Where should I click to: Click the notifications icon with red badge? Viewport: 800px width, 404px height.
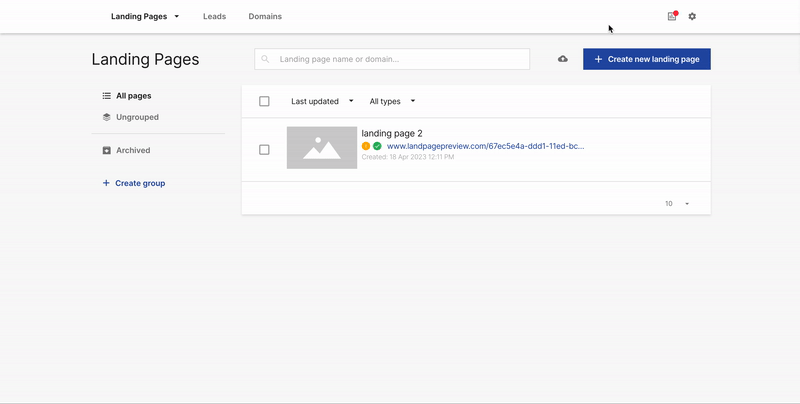(x=672, y=16)
